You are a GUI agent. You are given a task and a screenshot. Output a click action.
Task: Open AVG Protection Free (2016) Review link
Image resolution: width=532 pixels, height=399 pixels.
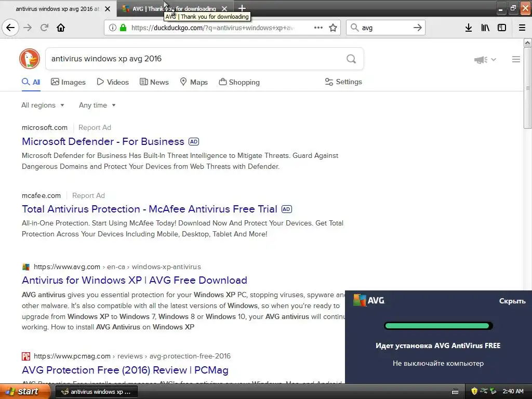pos(125,370)
